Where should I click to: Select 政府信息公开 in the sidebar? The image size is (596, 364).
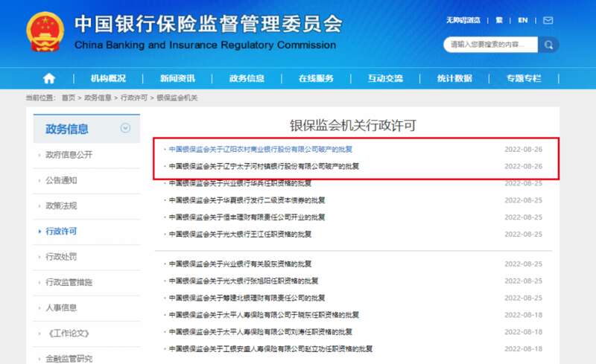tap(69, 155)
